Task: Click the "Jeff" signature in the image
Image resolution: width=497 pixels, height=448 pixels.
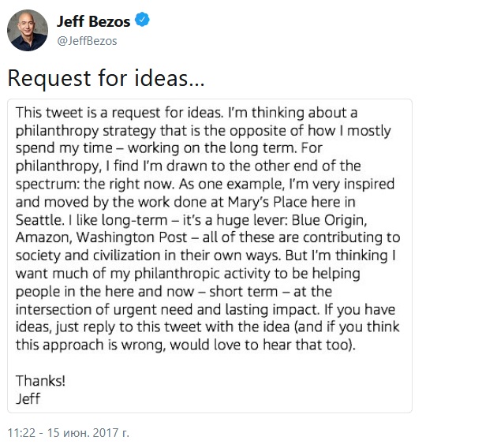Action: click(28, 398)
